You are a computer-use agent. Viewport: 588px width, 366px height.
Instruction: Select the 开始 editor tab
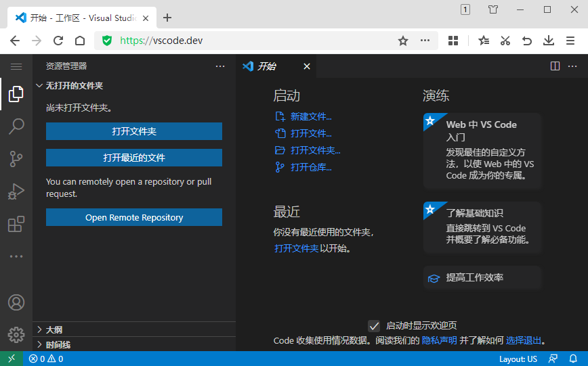[276, 66]
